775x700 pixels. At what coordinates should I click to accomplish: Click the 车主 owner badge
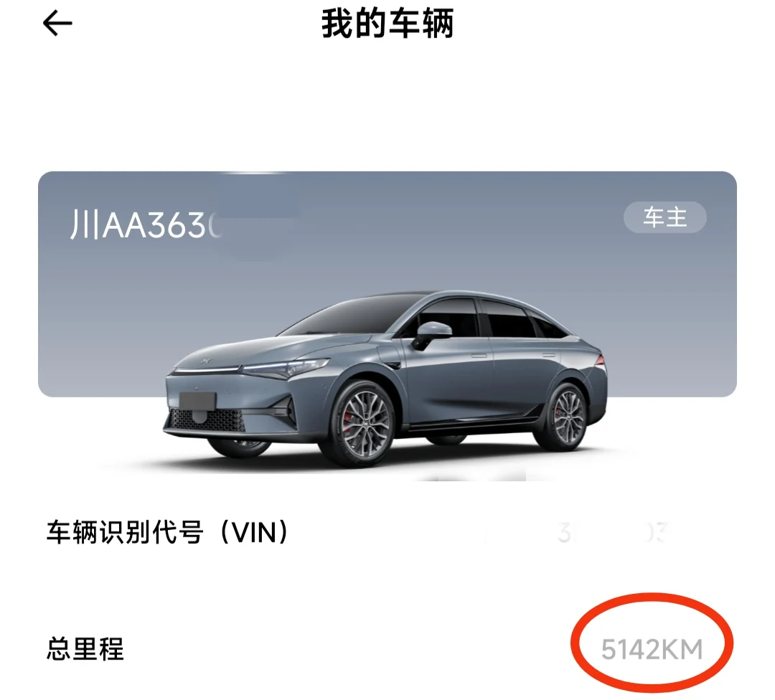tap(664, 217)
